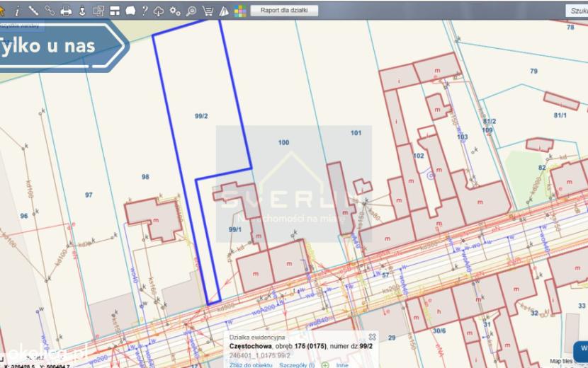Screen dimensions: 588x368
Task: Click the cloud download icon
Action: [x=159, y=11]
